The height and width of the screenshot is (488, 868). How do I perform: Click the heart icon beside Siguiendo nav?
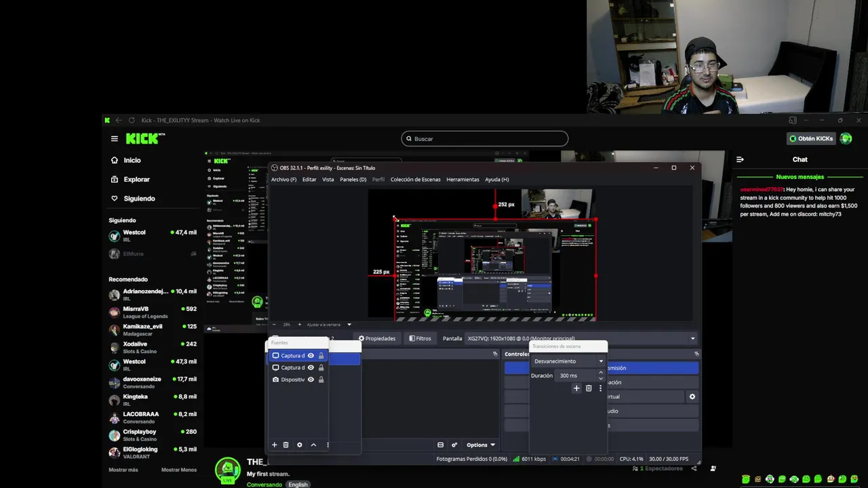[115, 198]
